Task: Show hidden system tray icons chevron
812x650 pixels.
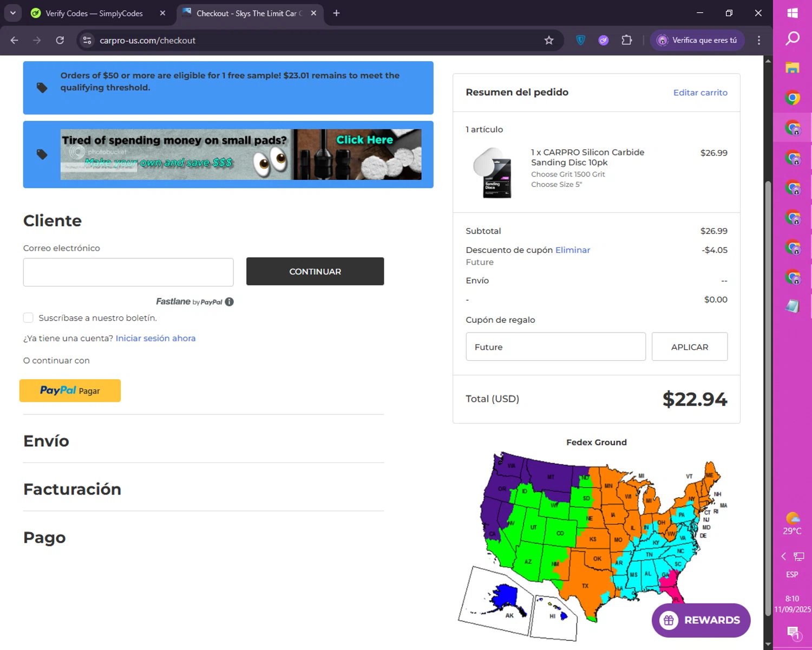Action: 783,556
